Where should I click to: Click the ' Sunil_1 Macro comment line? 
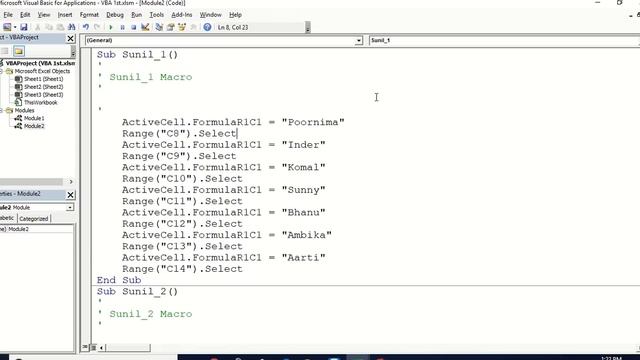(x=144, y=77)
